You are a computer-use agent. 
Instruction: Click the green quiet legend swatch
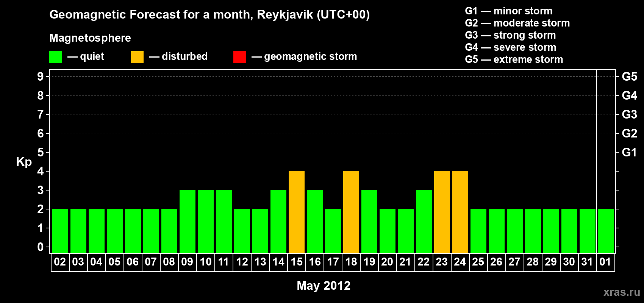pyautogui.click(x=55, y=57)
